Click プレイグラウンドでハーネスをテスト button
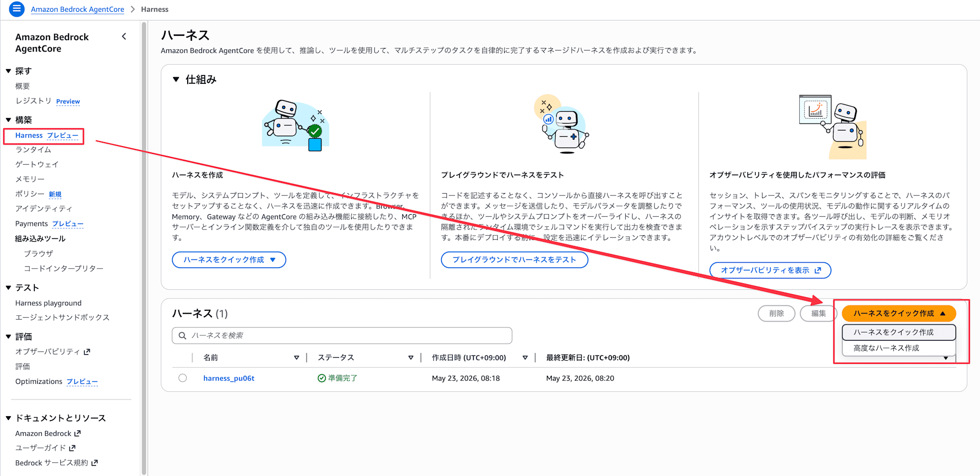Viewport: 980px width, 476px height. [514, 260]
